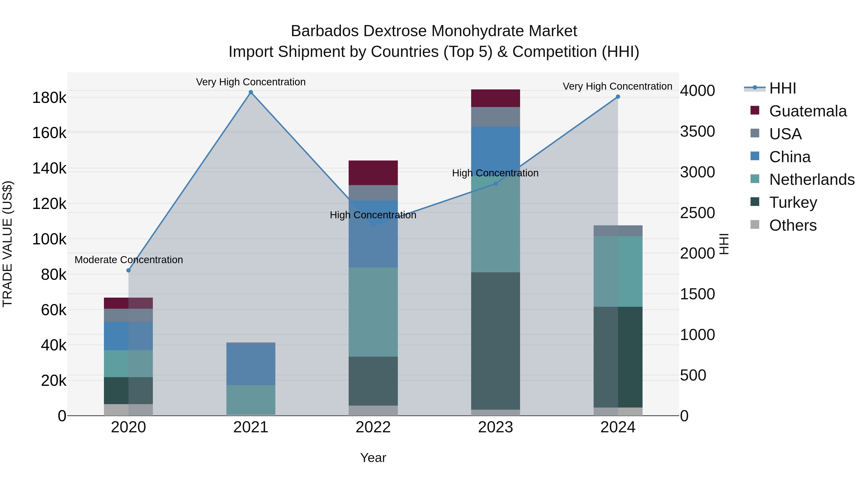Click the 140k y-axis tick label
Image resolution: width=868 pixels, height=488 pixels.
pyautogui.click(x=49, y=168)
